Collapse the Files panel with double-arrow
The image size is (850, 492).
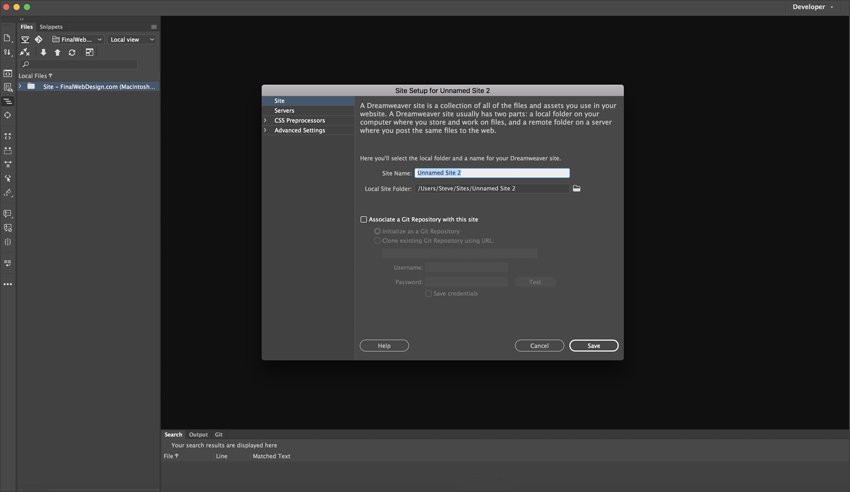pos(22,19)
